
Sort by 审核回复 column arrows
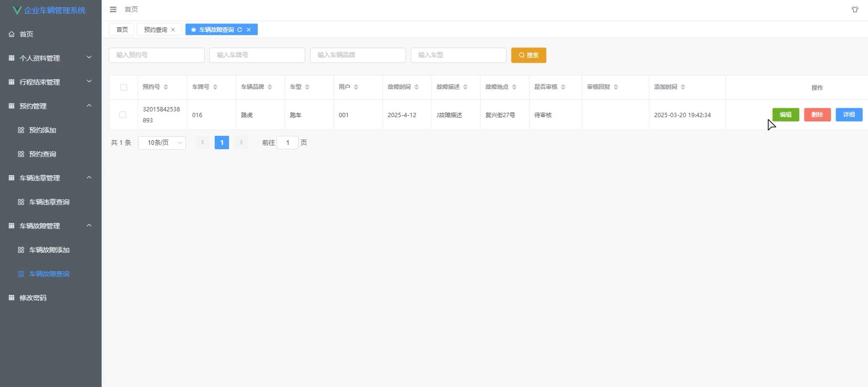tap(616, 87)
